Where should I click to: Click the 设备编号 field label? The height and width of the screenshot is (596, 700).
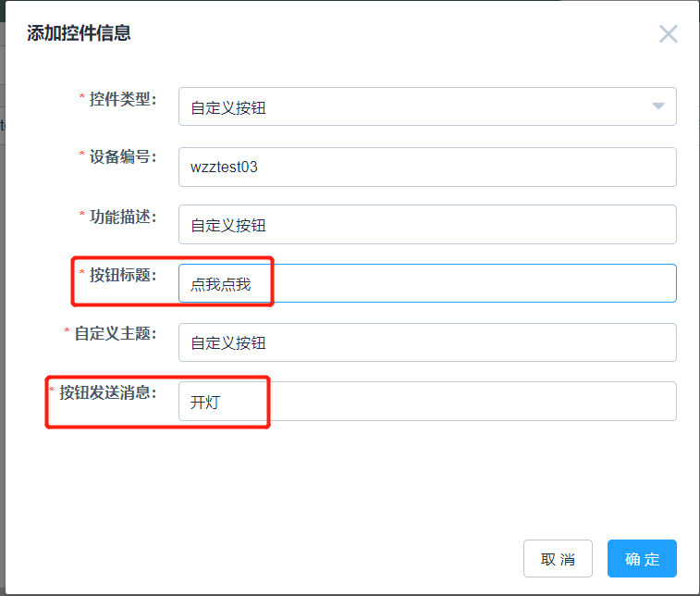pyautogui.click(x=123, y=156)
